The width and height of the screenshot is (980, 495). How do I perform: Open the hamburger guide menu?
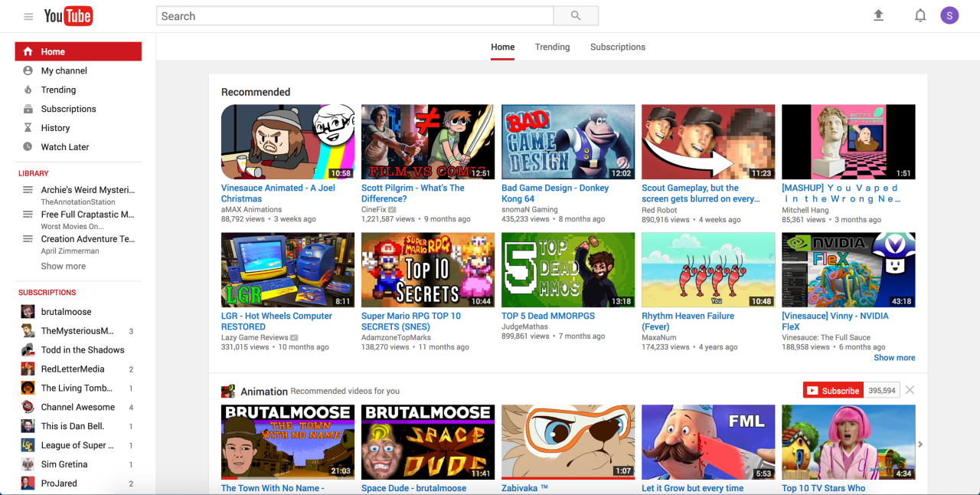click(28, 16)
